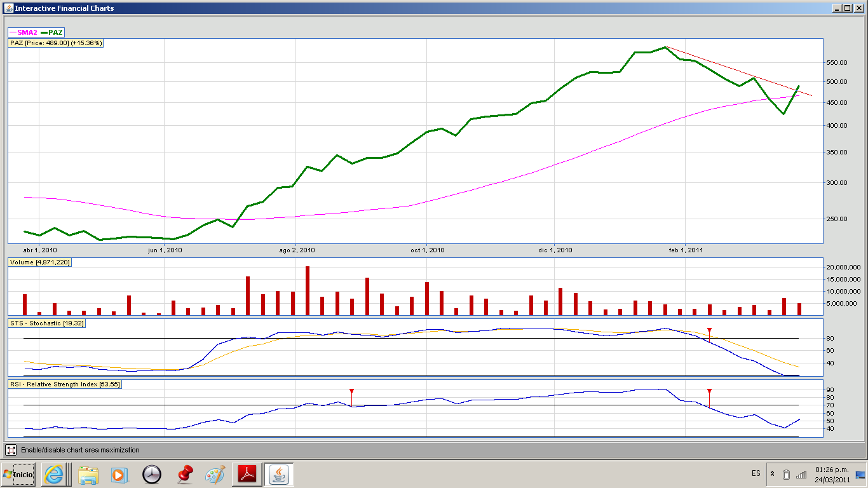
Task: Click the 500.00 price axis value
Action: point(837,81)
